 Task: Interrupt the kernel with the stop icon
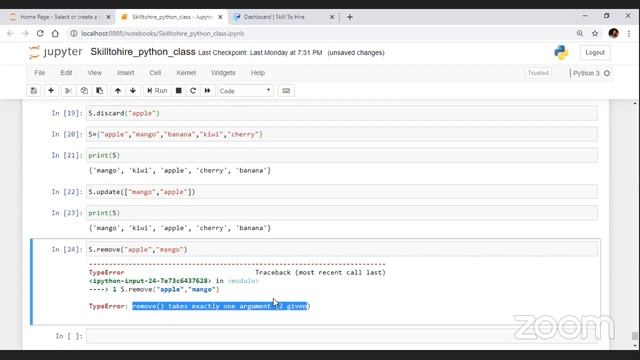pyautogui.click(x=178, y=91)
